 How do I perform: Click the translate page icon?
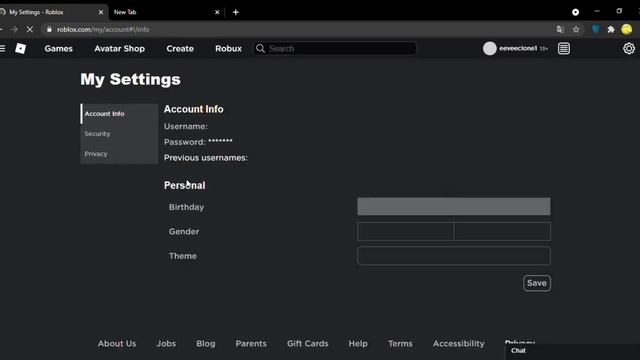(560, 29)
